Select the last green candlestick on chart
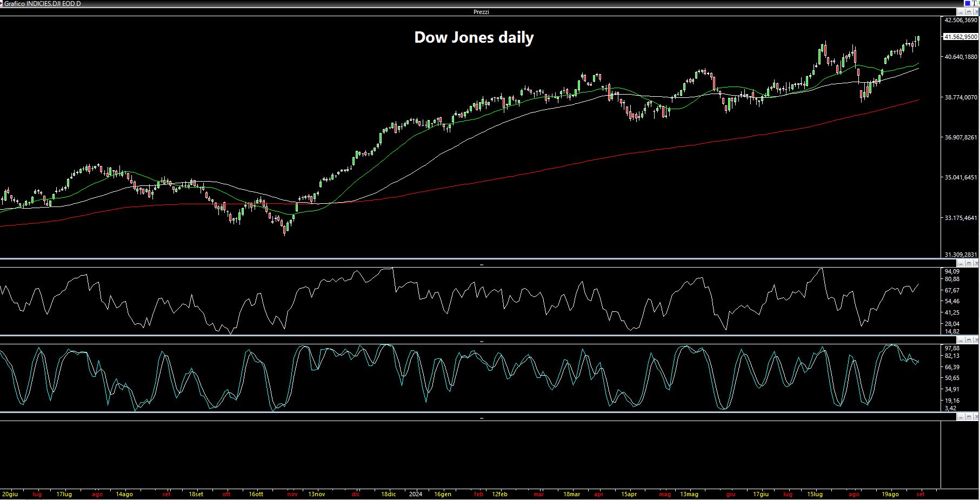980x500 pixels. point(918,39)
